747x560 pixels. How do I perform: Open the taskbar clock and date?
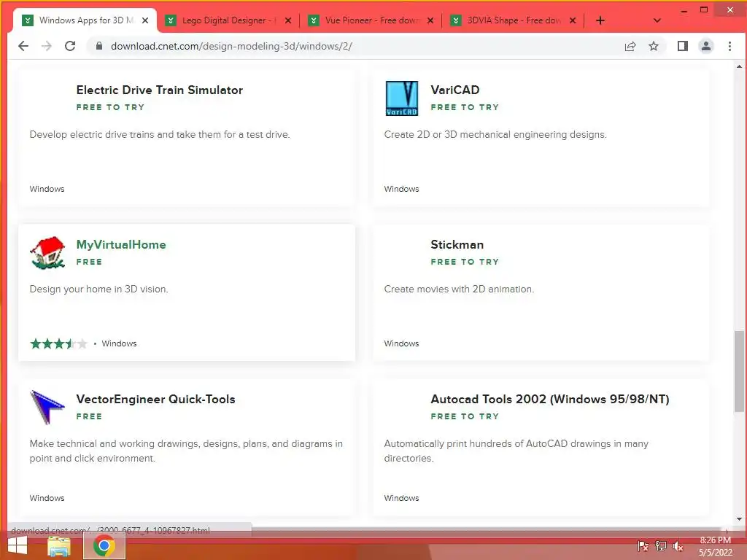click(715, 546)
